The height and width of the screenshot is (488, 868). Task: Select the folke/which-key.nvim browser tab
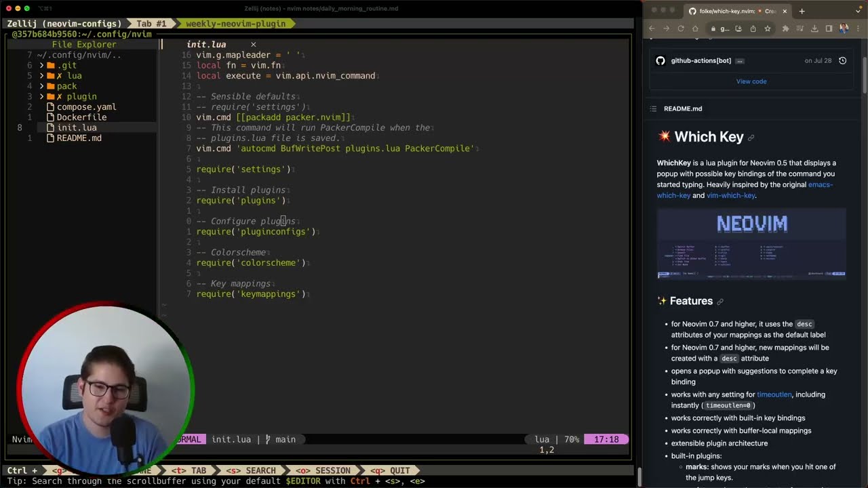[738, 11]
